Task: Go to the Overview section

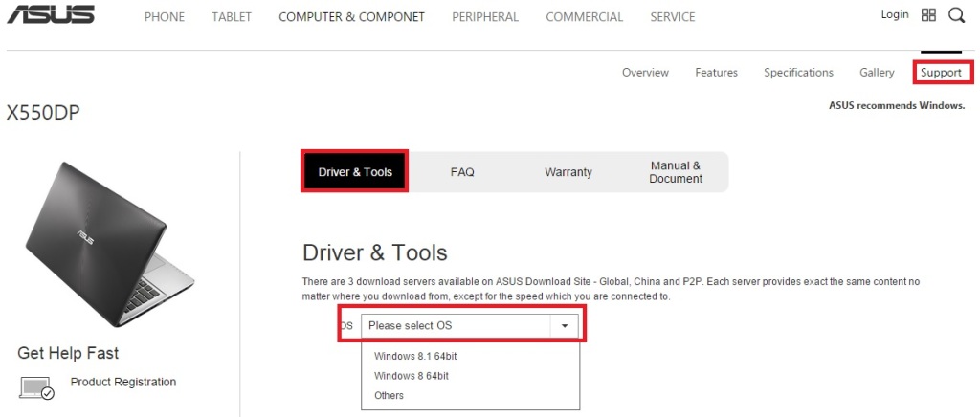Action: point(645,73)
